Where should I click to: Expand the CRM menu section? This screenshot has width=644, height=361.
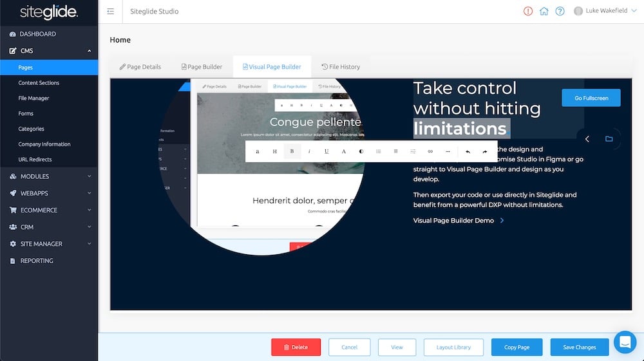point(49,227)
